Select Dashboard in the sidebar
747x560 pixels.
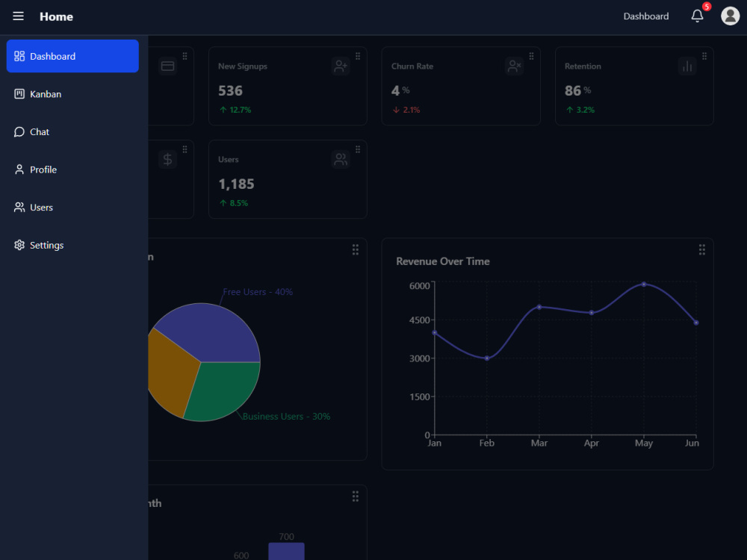72,56
